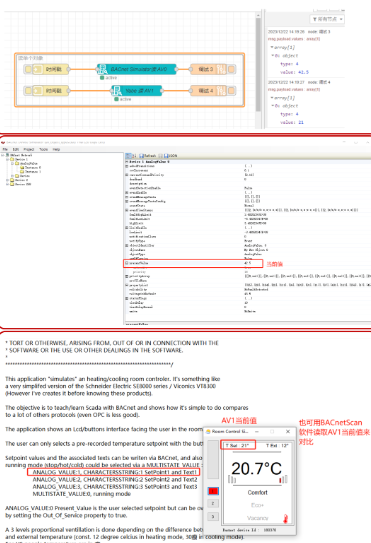This screenshot has width=371, height=543.
Task: Click the first inject node arrow icon
Action: point(37,69)
